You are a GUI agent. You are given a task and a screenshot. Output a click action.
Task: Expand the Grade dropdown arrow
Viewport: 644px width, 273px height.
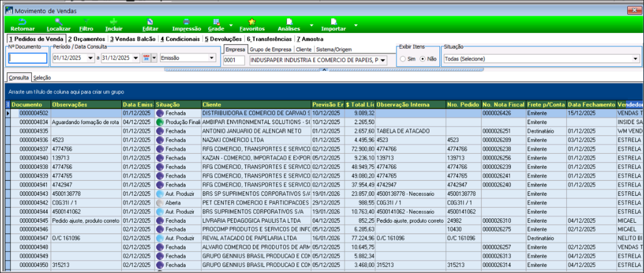coord(231,25)
